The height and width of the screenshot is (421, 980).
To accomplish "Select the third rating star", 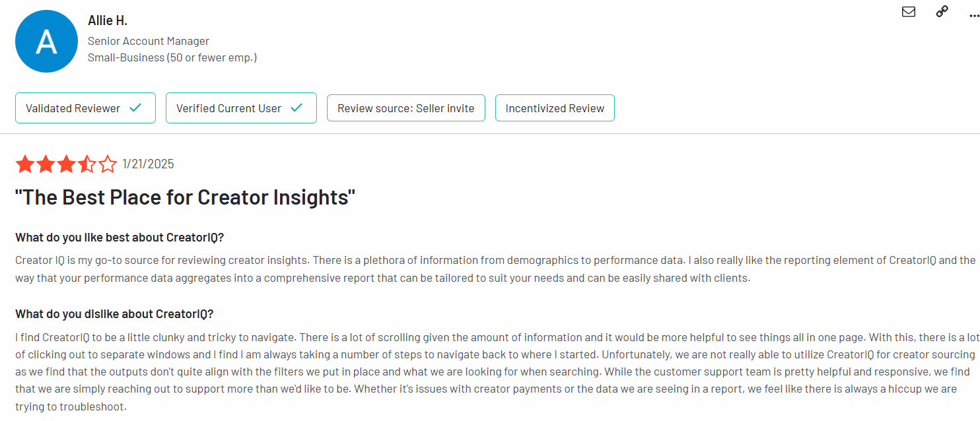I will click(x=66, y=164).
